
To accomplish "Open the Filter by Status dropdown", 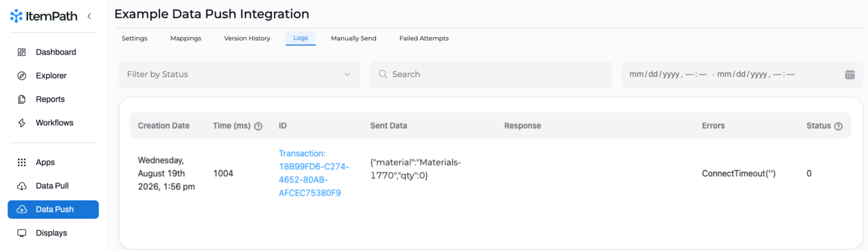I will click(239, 74).
